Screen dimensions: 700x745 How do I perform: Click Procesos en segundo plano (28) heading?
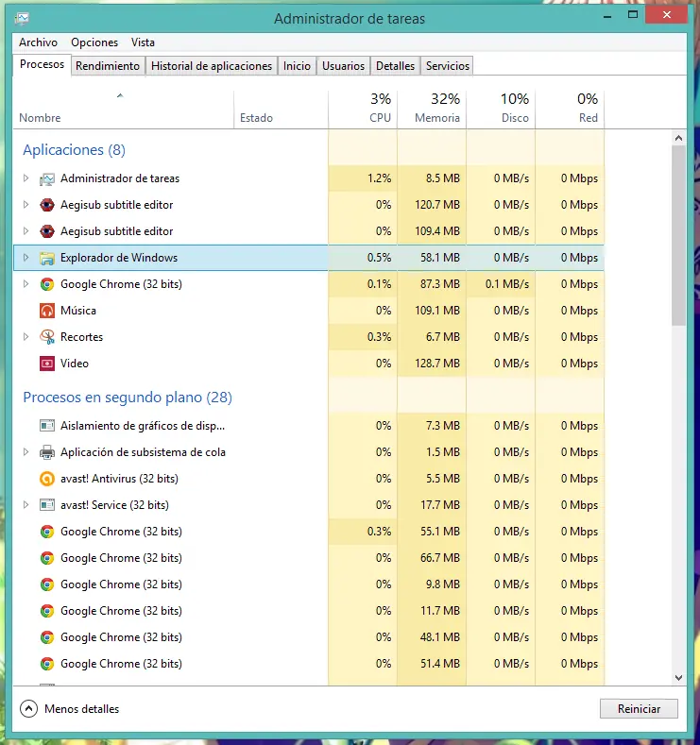coord(128,398)
